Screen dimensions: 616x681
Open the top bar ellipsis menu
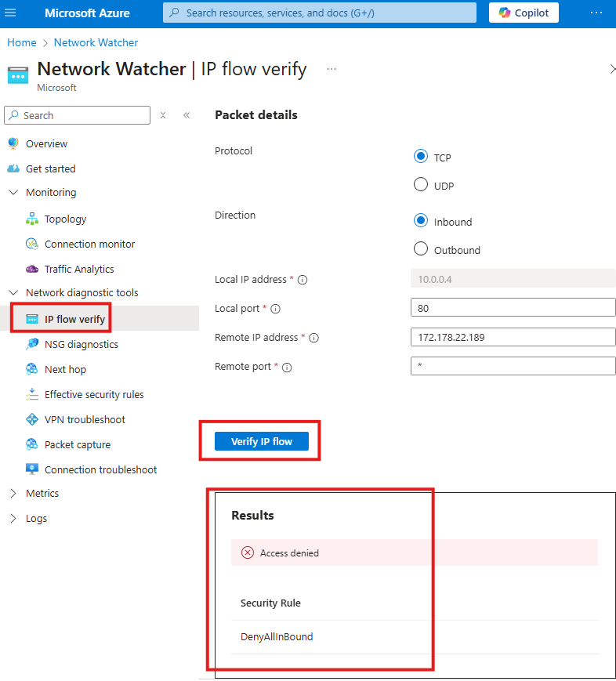[596, 13]
